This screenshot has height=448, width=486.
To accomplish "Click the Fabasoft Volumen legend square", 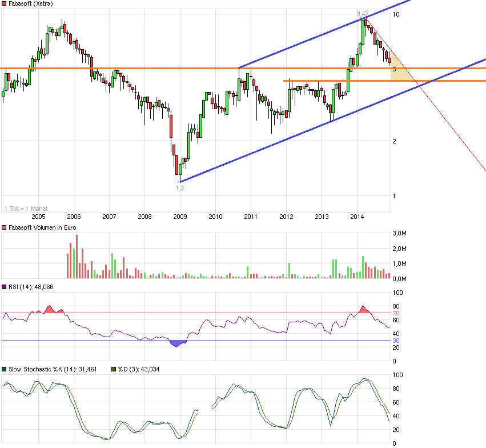I will (3, 227).
